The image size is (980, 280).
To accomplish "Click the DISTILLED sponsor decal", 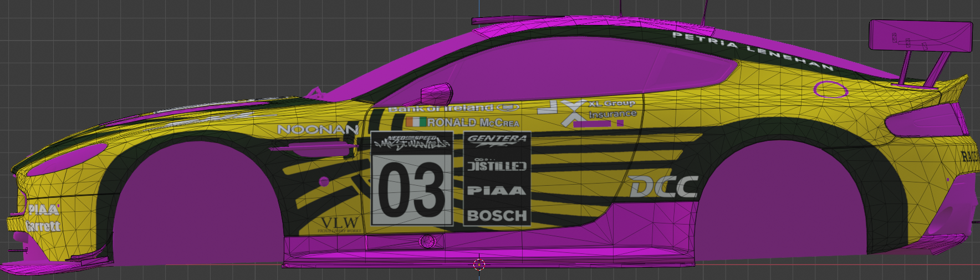I will (x=497, y=165).
